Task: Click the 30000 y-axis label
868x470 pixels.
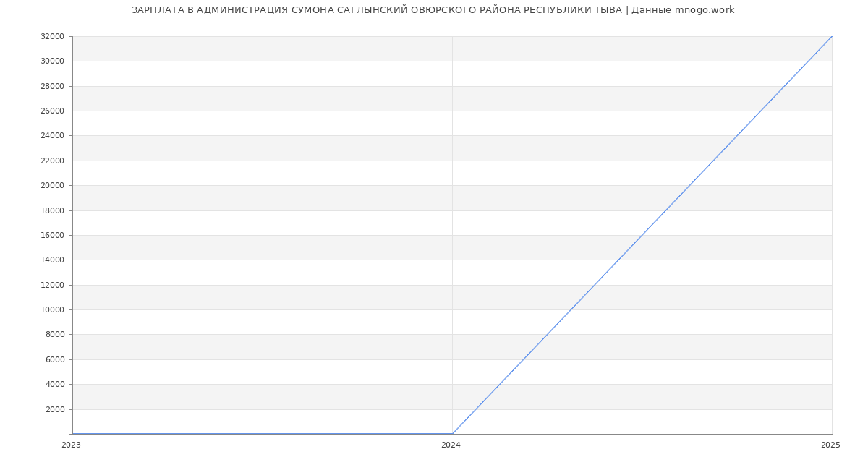Action: tap(52, 61)
